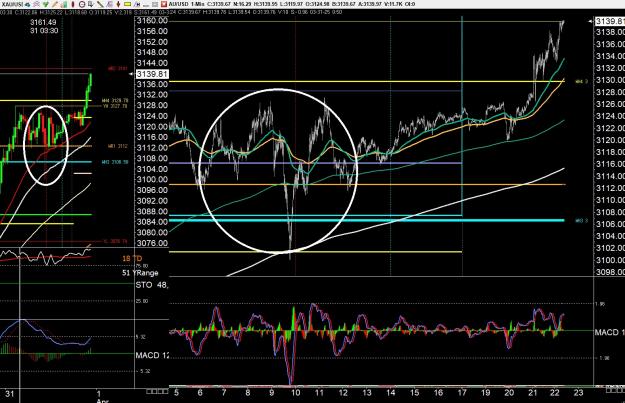Click hour 10 on the bottom time axis

pos(295,393)
